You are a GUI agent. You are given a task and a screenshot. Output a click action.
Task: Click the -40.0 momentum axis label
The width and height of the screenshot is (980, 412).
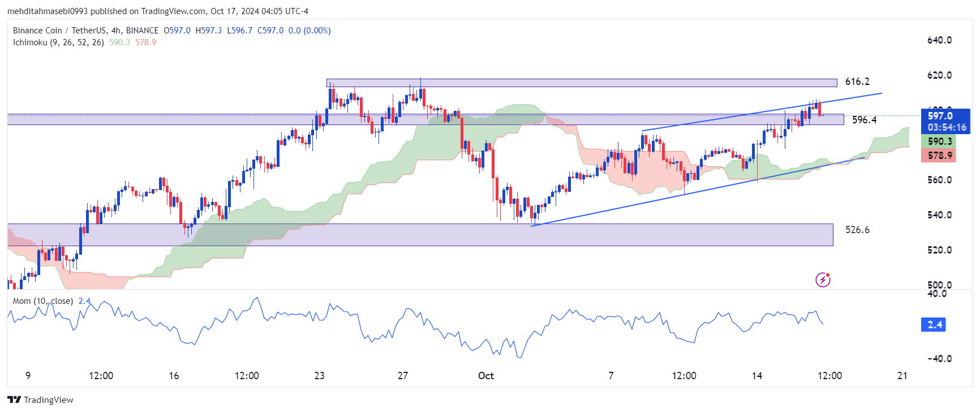pos(939,359)
